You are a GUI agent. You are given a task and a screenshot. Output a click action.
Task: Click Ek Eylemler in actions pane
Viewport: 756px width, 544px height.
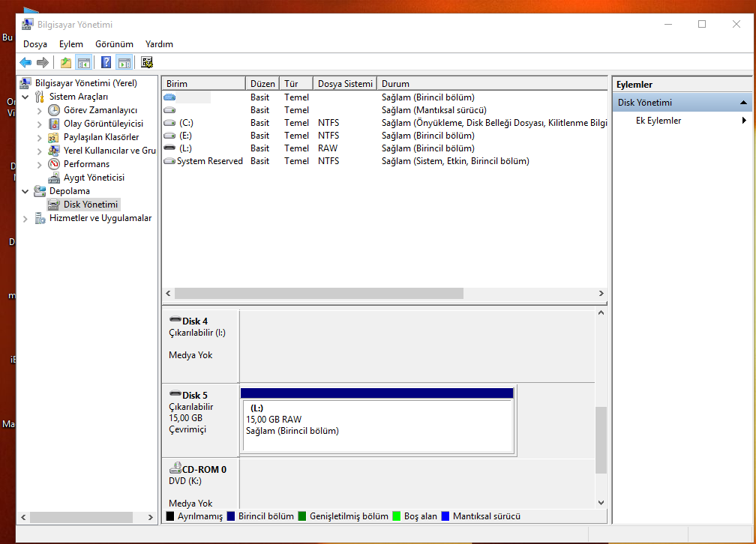click(658, 121)
